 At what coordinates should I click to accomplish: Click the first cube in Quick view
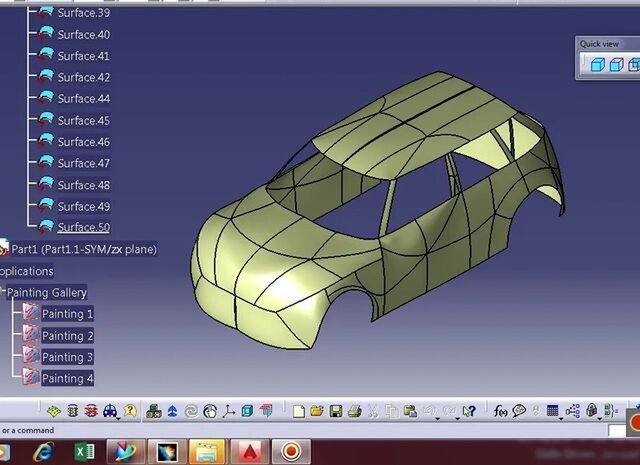(x=598, y=65)
